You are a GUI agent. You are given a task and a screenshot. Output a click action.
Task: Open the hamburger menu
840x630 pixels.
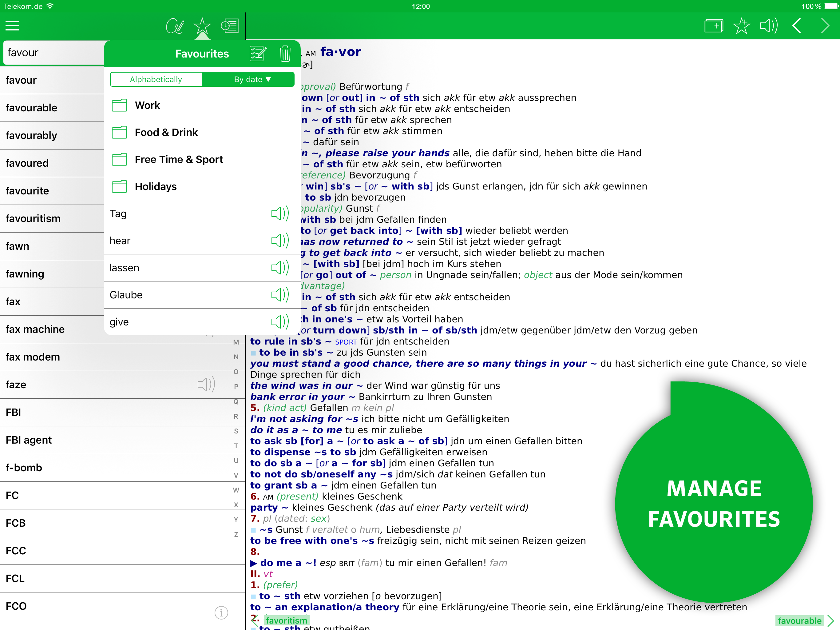12,26
